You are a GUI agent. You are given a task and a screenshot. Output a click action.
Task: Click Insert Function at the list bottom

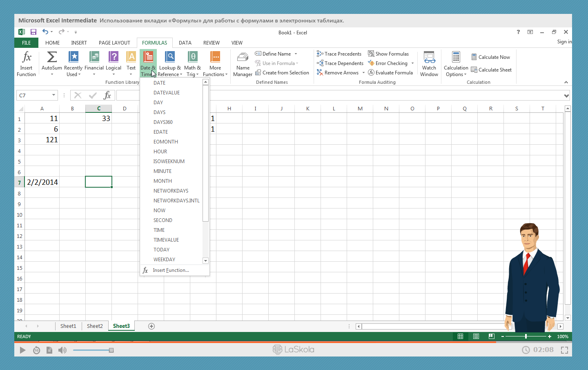(x=171, y=270)
